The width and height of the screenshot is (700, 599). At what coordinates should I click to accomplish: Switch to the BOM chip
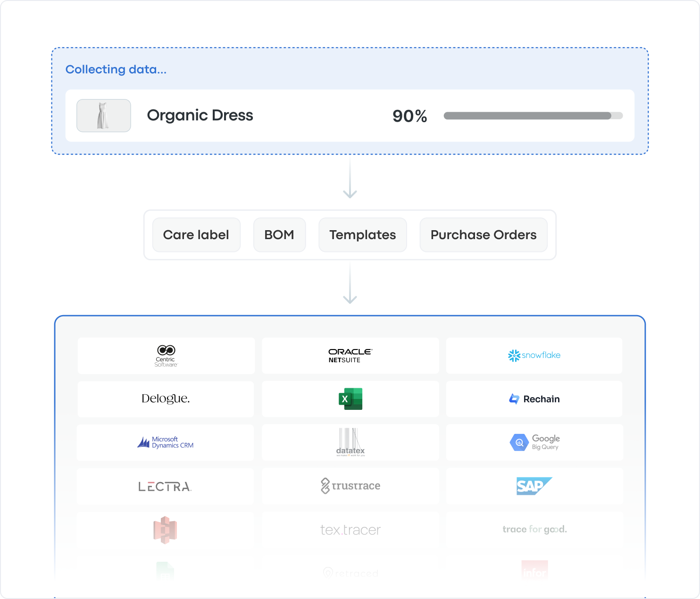279,235
